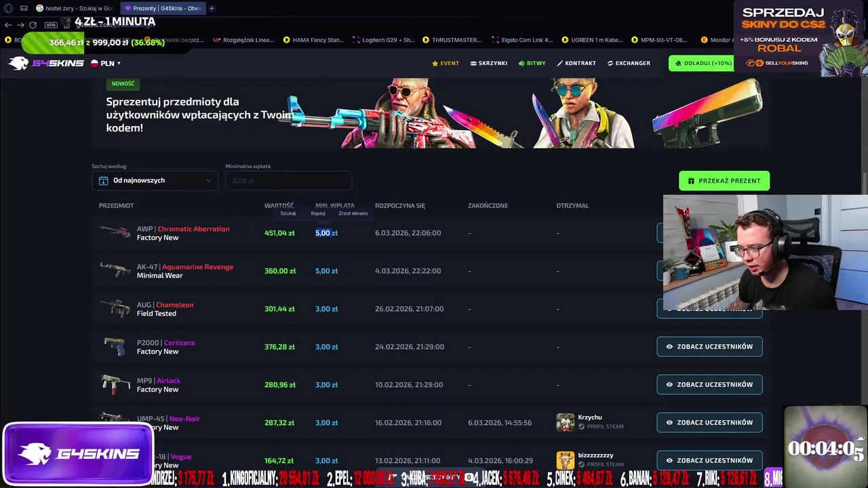This screenshot has height=488, width=868.
Task: Click the MP9 weapon thumbnail
Action: [x=115, y=384]
